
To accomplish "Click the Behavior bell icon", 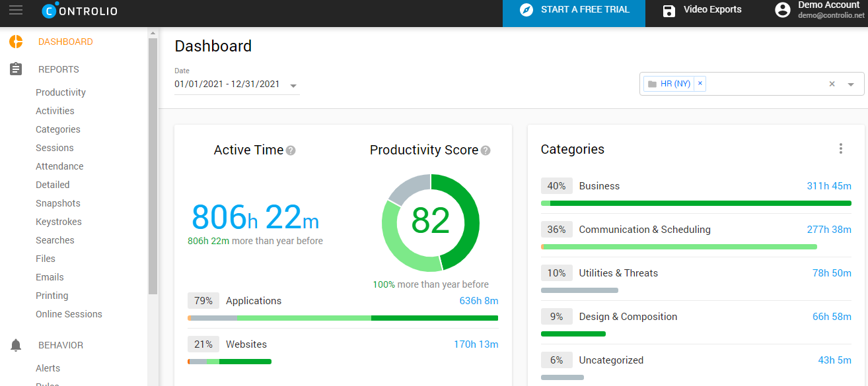I will pyautogui.click(x=16, y=345).
